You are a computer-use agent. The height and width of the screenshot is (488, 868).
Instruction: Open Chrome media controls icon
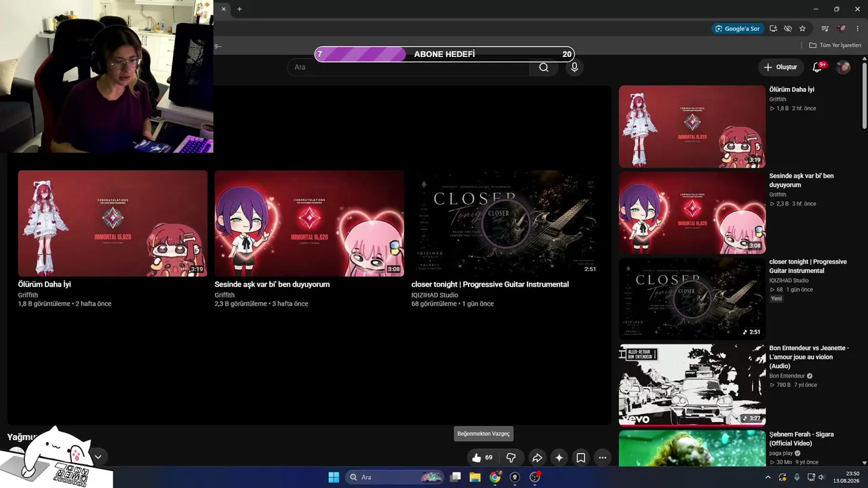tap(825, 28)
